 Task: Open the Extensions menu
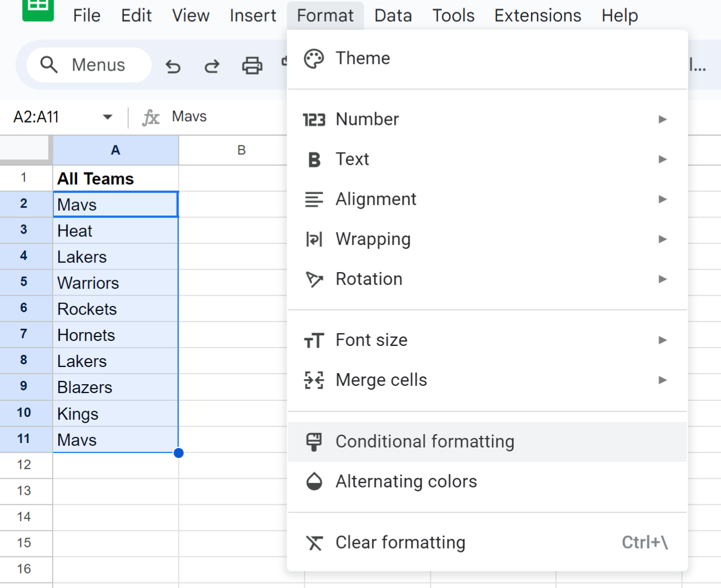538,16
